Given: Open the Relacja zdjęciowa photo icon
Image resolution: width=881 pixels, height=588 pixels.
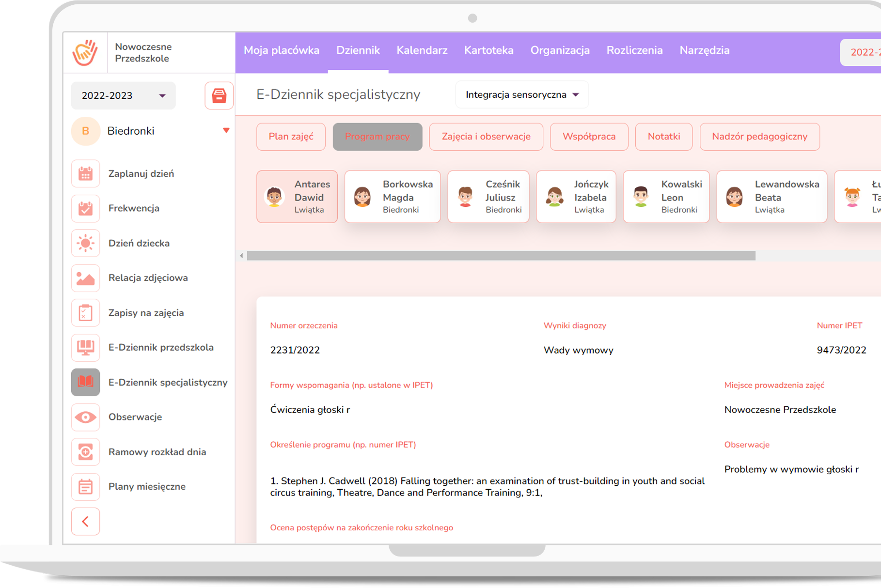Looking at the screenshot, I should point(85,278).
